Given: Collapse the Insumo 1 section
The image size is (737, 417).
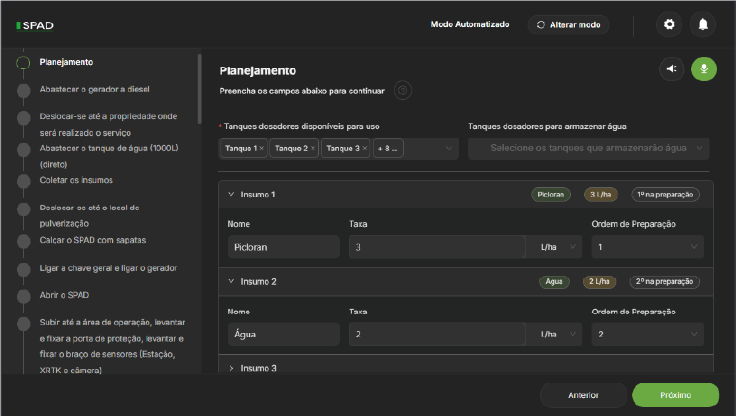Looking at the screenshot, I should 231,195.
